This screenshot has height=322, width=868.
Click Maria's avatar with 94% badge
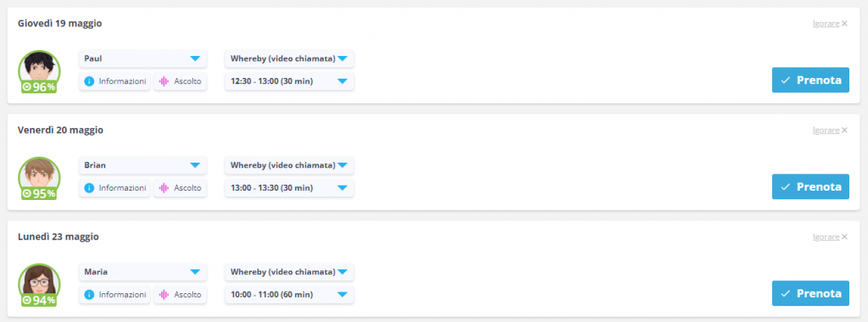pyautogui.click(x=39, y=285)
